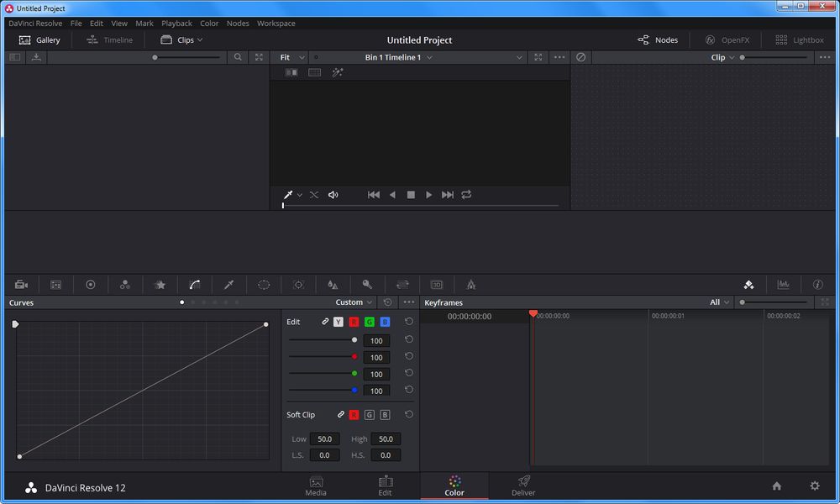Switch to the Edit page
The image size is (840, 504).
386,486
